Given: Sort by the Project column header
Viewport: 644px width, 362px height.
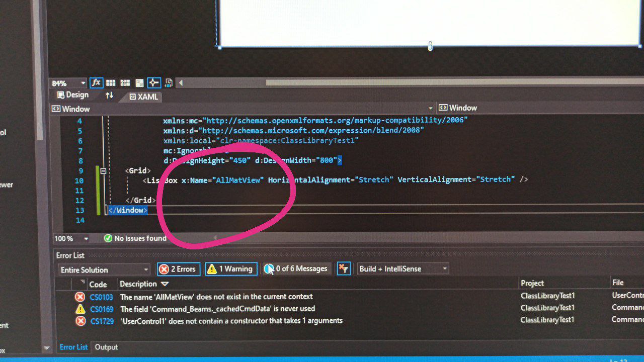Looking at the screenshot, I should click(532, 283).
